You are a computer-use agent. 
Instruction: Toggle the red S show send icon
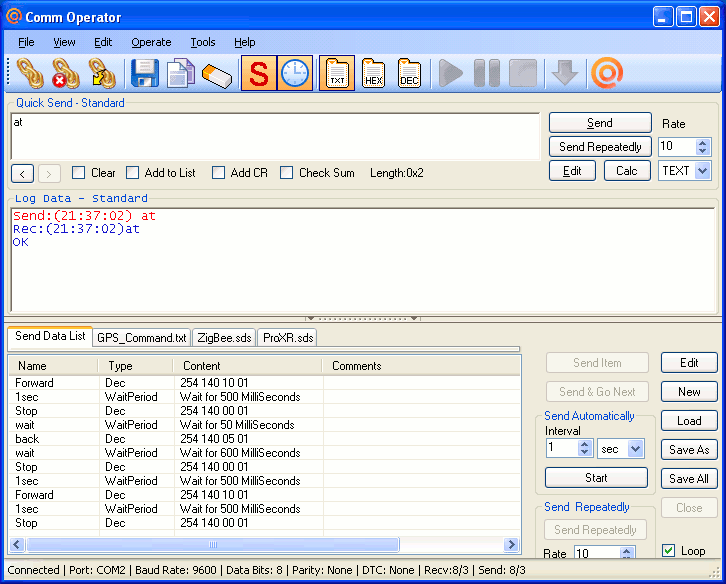click(258, 73)
